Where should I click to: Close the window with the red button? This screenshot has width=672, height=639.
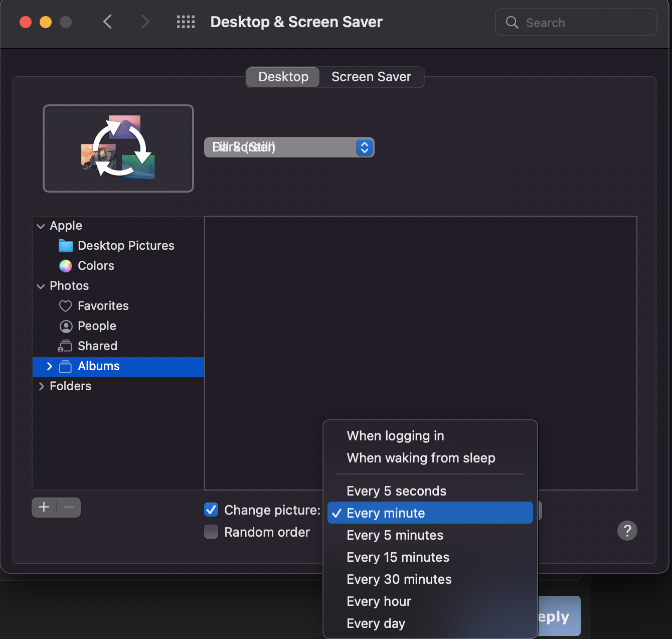26,22
